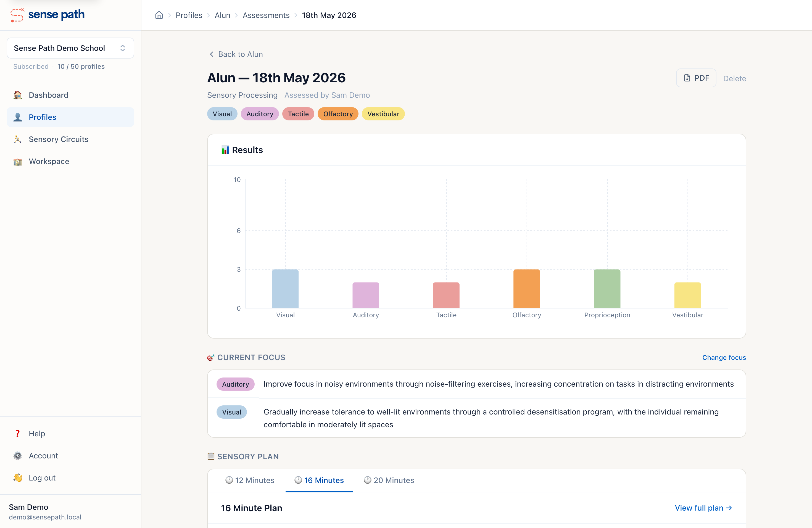Click Delete assessment
The height and width of the screenshot is (528, 812).
(735, 79)
